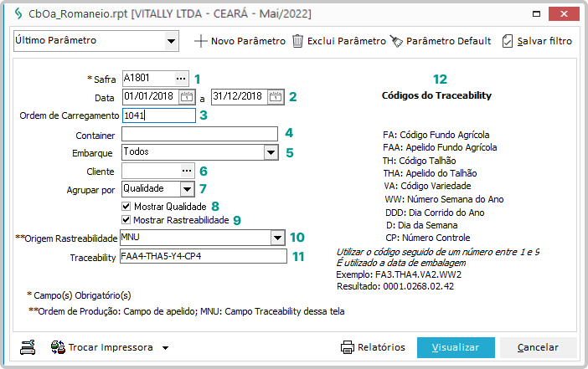Toggle the Mostrar Qualidade checkbox
The height and width of the screenshot is (369, 588).
pyautogui.click(x=126, y=206)
